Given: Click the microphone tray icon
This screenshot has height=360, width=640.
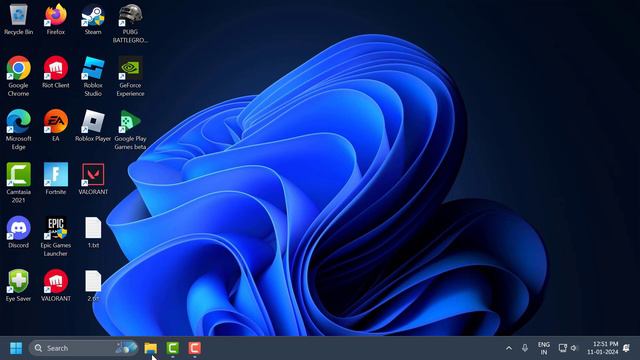Looking at the screenshot, I should 524,348.
